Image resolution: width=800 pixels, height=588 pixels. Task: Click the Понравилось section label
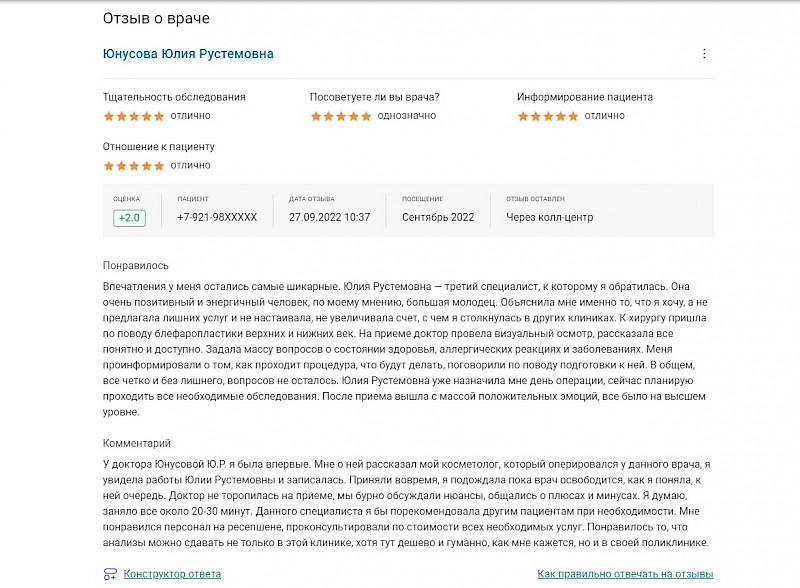tap(135, 265)
